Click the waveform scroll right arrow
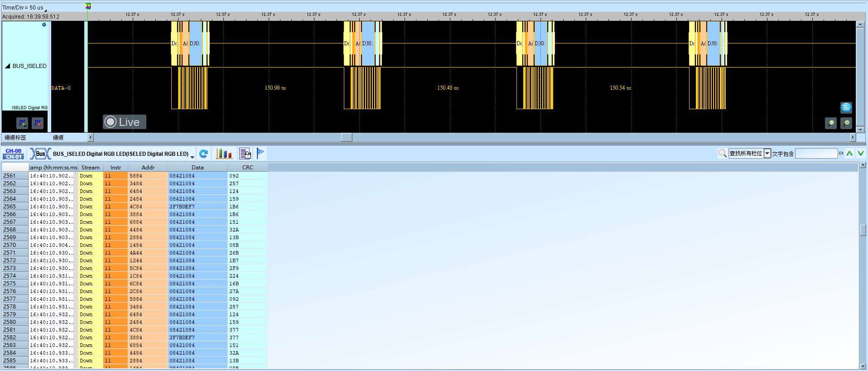Image resolution: width=868 pixels, height=371 pixels. click(853, 137)
